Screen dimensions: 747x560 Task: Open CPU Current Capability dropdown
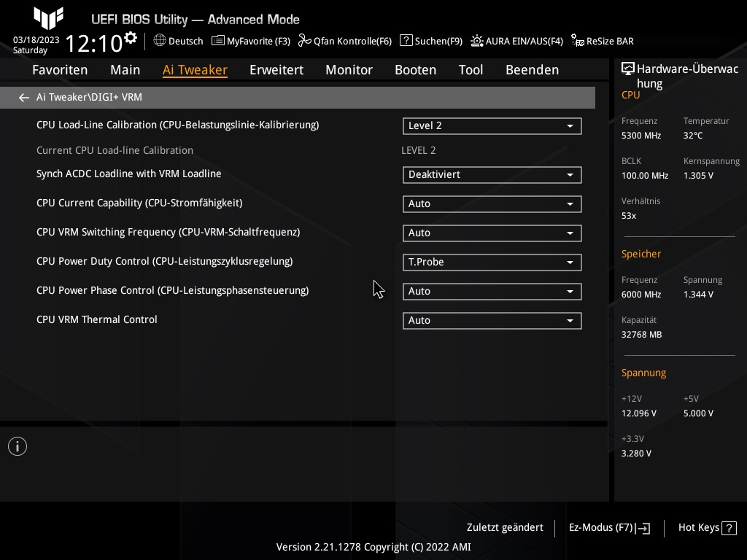click(x=492, y=204)
